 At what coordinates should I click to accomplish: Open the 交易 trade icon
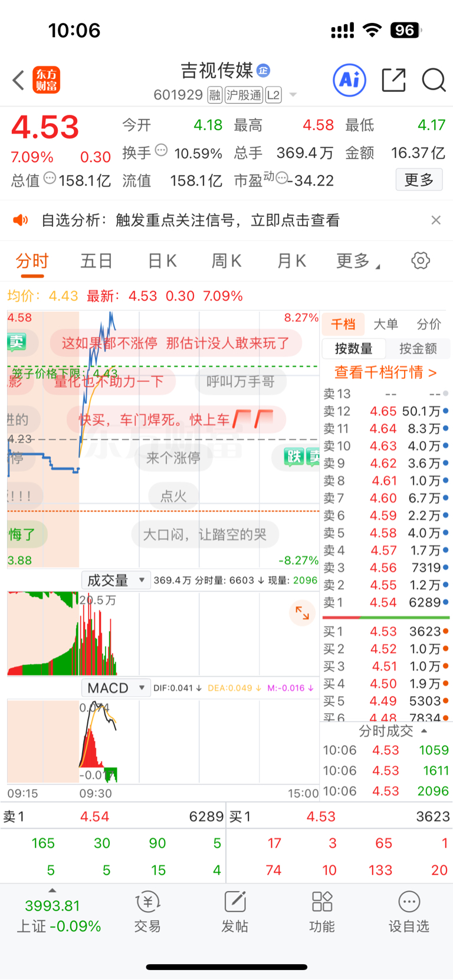click(147, 911)
